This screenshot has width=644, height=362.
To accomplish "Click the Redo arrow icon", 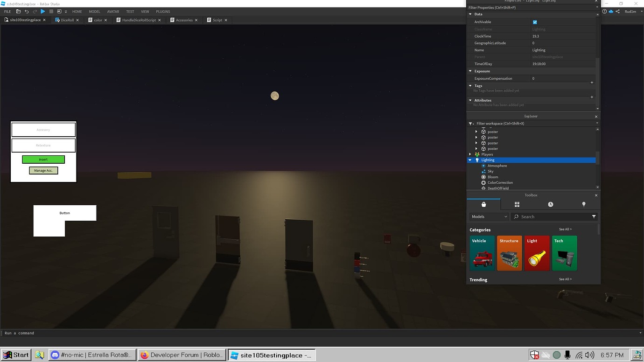I will [35, 11].
